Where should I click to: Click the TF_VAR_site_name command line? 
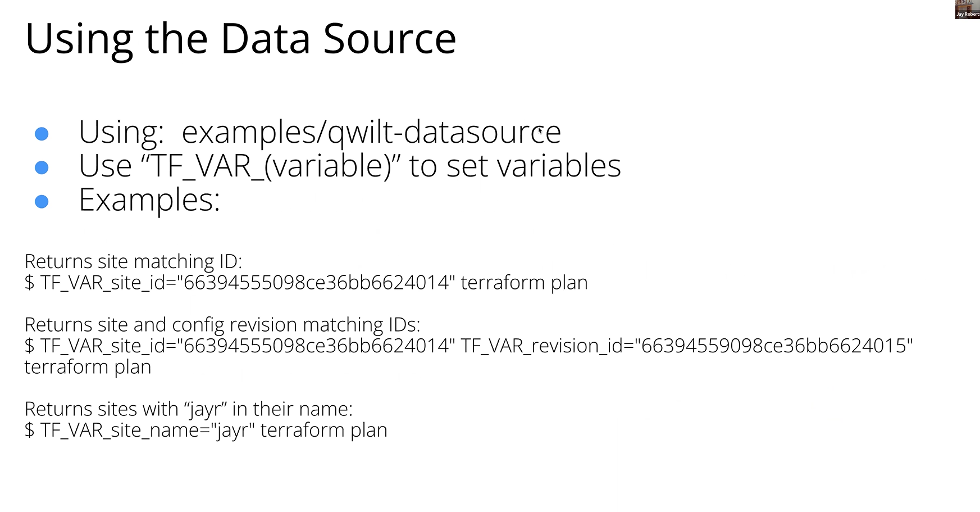[x=206, y=431]
